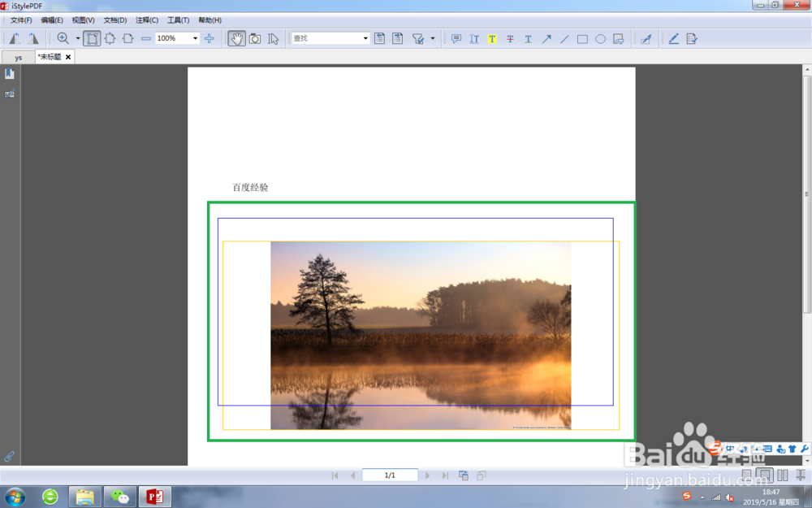
Task: Zoom out with minus button
Action: 146,38
